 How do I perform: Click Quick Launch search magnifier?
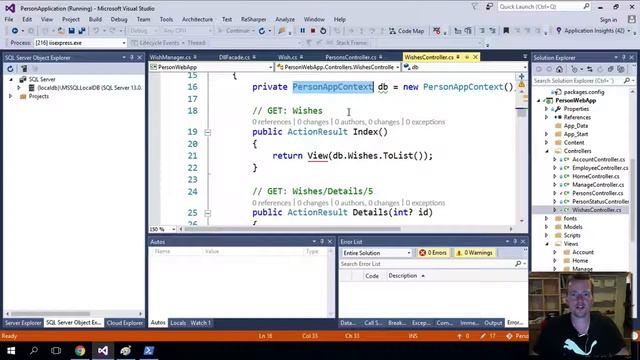[586, 7]
